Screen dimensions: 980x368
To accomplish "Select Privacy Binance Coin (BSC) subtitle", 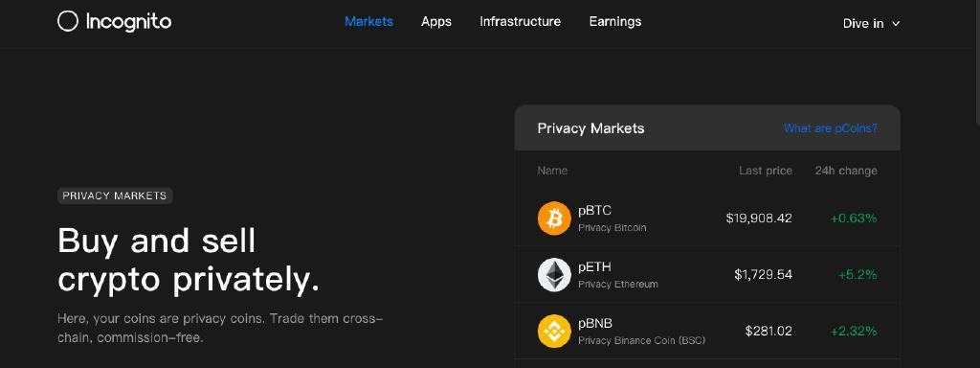I will [642, 340].
